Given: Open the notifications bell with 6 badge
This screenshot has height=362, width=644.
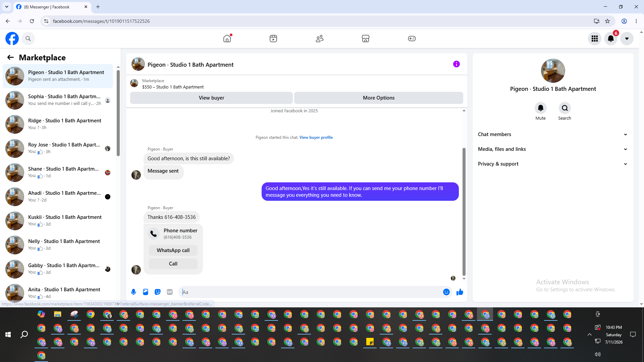Looking at the screenshot, I should tap(611, 39).
